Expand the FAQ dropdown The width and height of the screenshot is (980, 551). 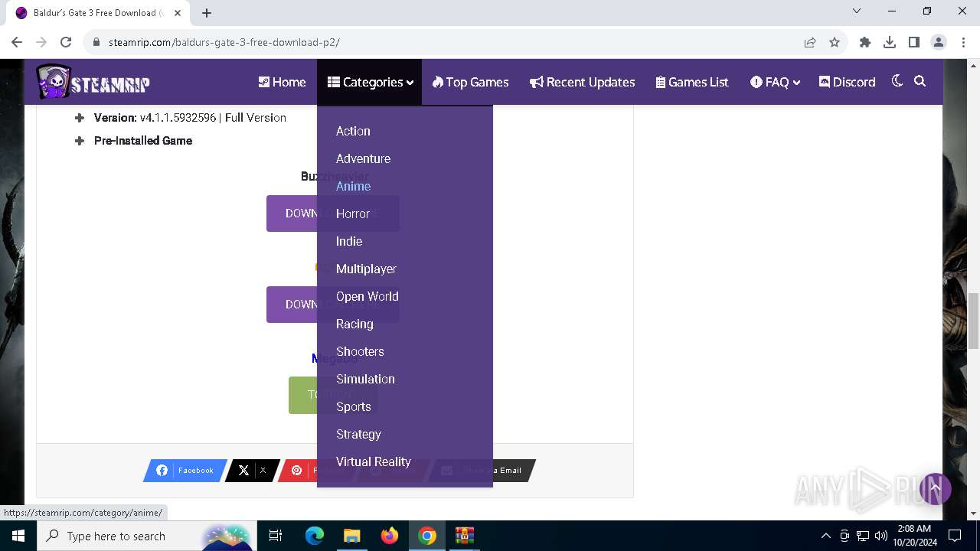click(x=775, y=82)
